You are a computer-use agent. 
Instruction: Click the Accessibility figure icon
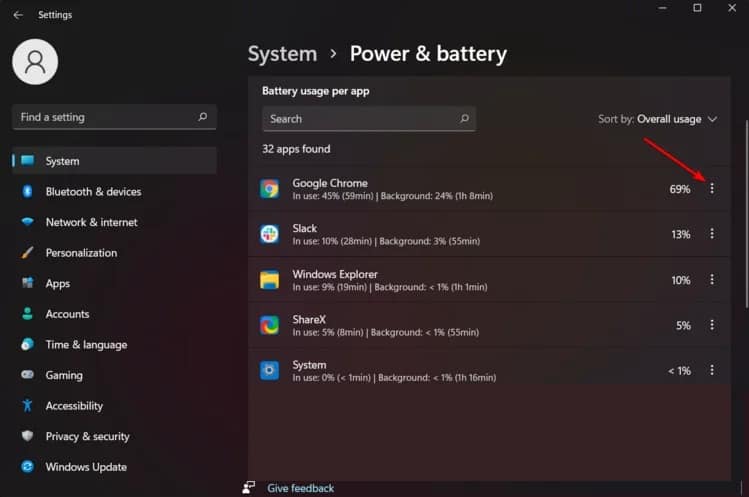point(27,405)
